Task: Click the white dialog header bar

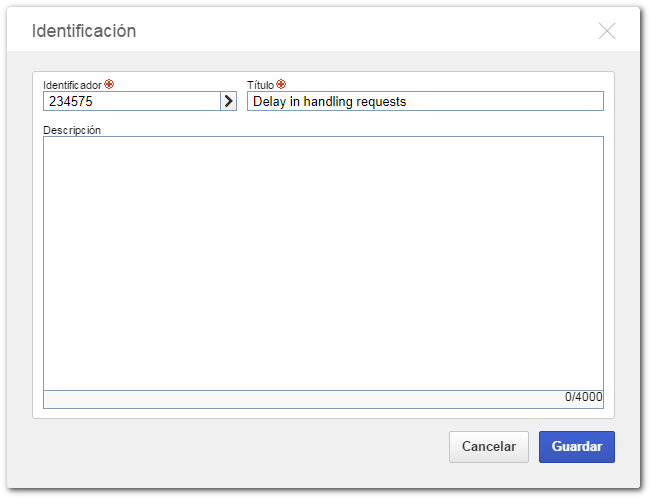Action: pyautogui.click(x=323, y=29)
